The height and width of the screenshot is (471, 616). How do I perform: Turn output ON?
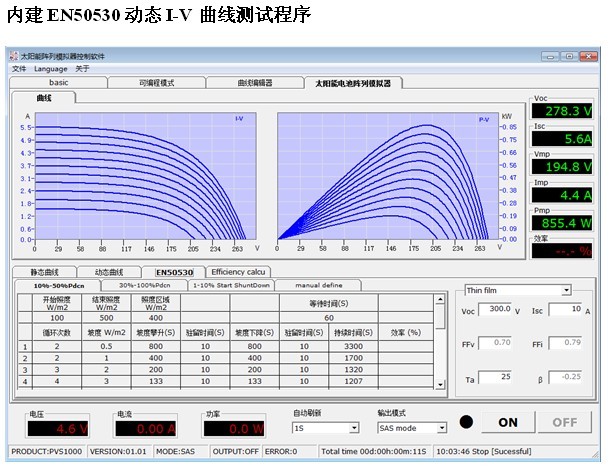click(508, 422)
